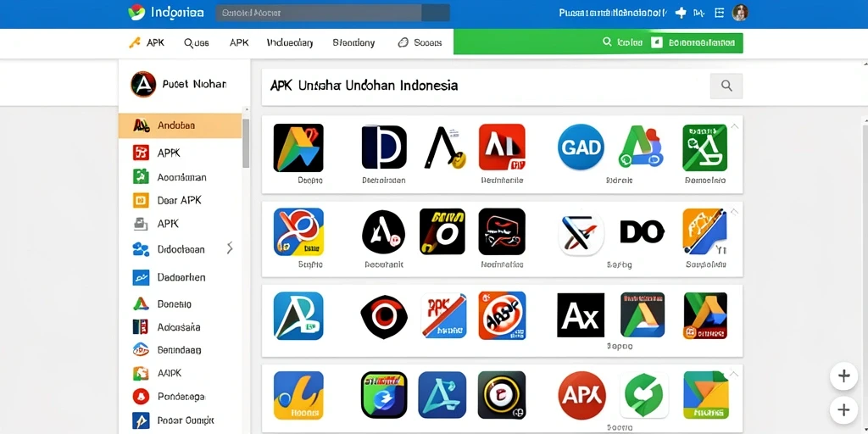Open the black A with gold coin app

[x=444, y=147]
